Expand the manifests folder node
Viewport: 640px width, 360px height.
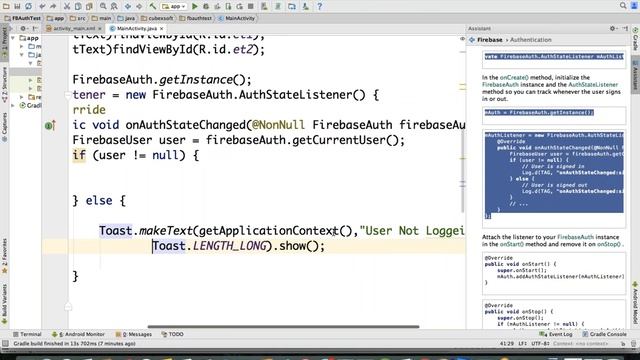(22, 46)
